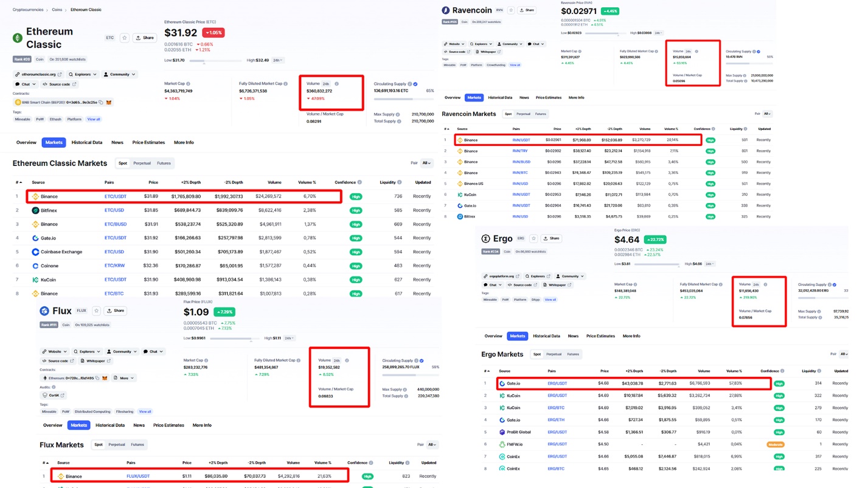This screenshot has width=868, height=488.
Task: Click the MetaMask fox icon on Flux page
Action: pyautogui.click(x=105, y=378)
